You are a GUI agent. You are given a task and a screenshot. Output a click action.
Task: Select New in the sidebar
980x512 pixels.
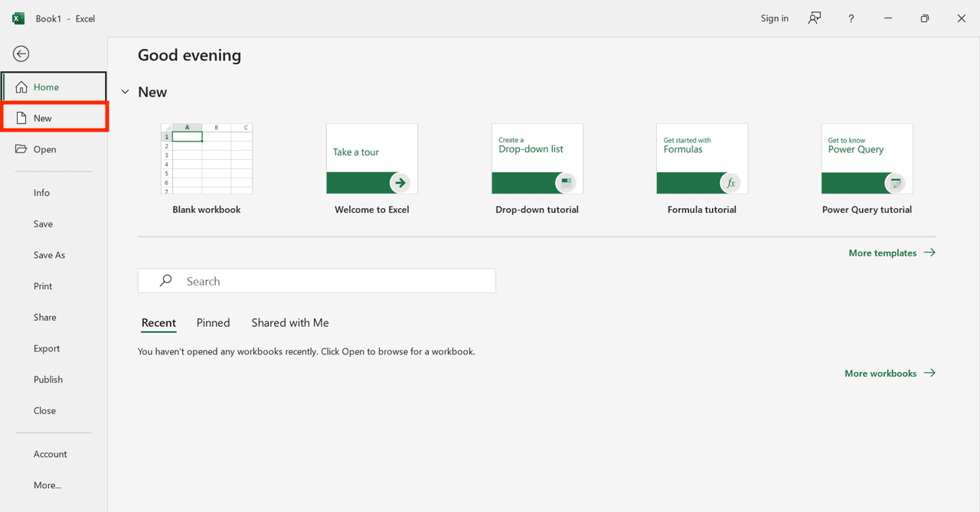point(54,118)
